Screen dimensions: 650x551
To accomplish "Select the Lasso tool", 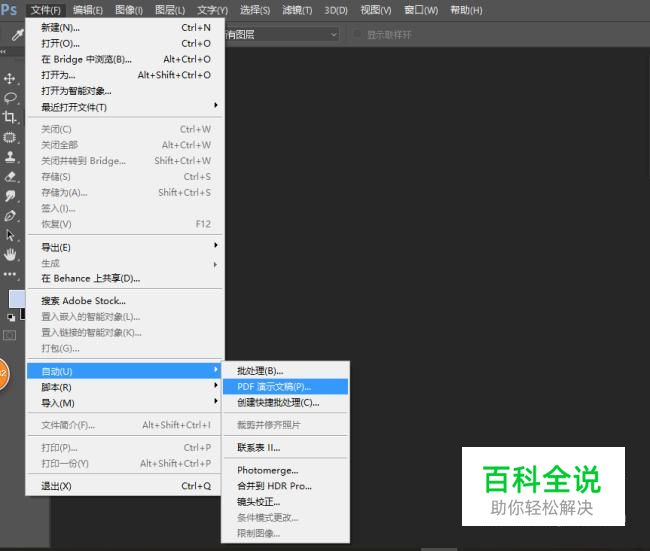I will coord(10,98).
